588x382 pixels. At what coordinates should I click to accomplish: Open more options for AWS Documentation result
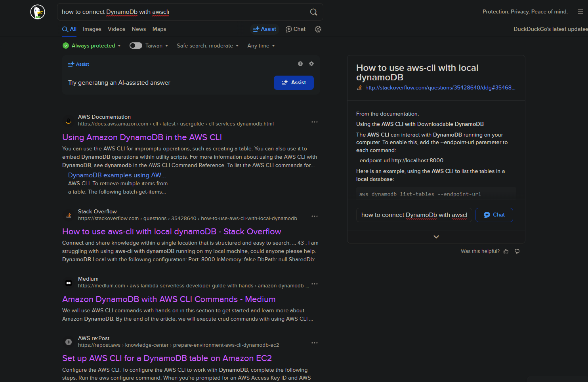click(x=315, y=122)
